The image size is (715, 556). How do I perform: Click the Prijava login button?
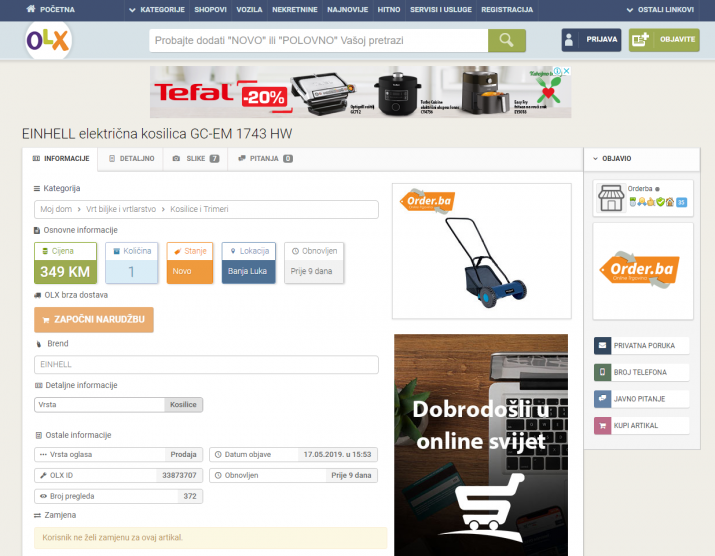(590, 40)
